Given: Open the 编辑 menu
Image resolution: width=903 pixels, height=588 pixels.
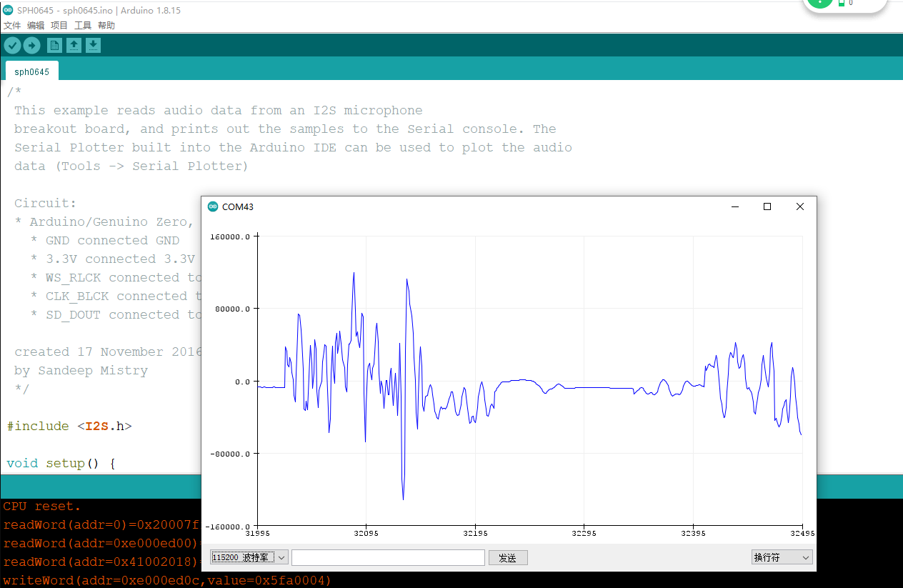Looking at the screenshot, I should [x=36, y=26].
